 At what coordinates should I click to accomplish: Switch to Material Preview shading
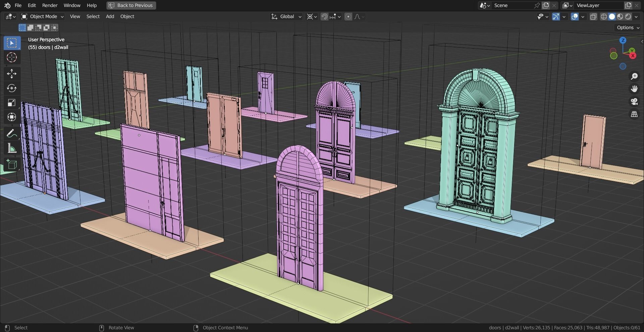(x=620, y=16)
